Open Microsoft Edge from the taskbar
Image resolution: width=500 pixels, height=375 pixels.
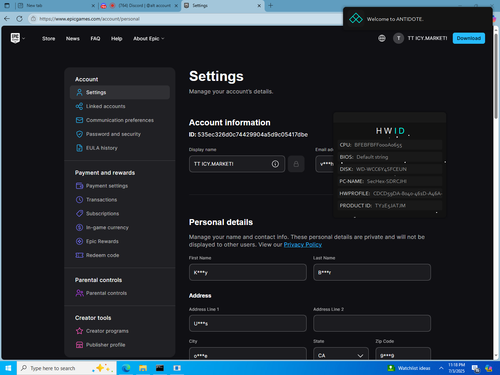tap(126, 368)
